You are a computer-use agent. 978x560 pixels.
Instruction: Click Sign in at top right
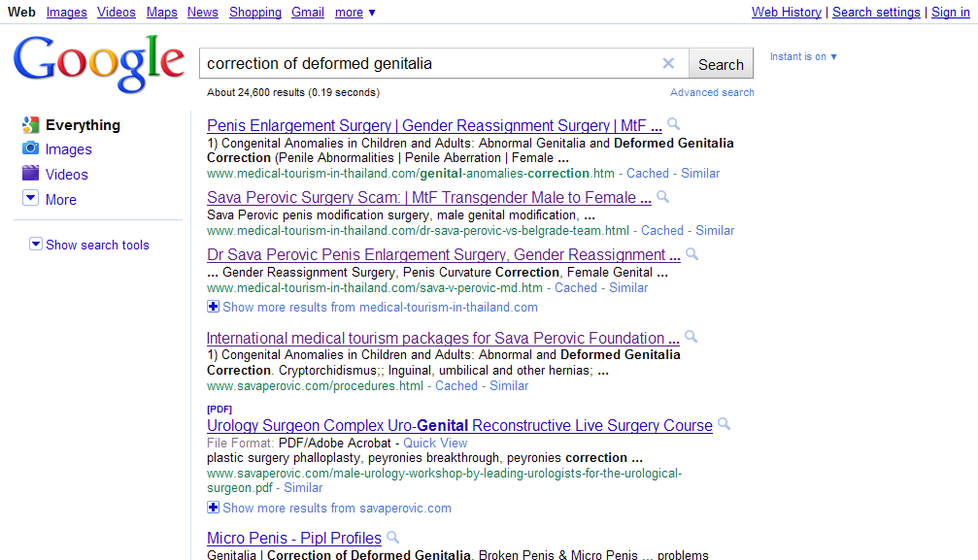pos(950,13)
